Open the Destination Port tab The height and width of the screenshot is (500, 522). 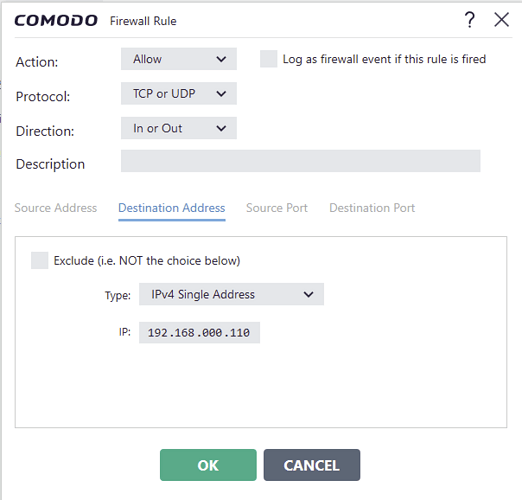[372, 208]
